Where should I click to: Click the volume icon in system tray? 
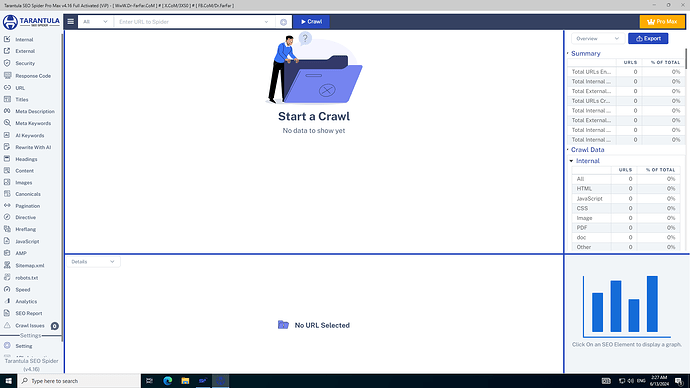point(631,381)
